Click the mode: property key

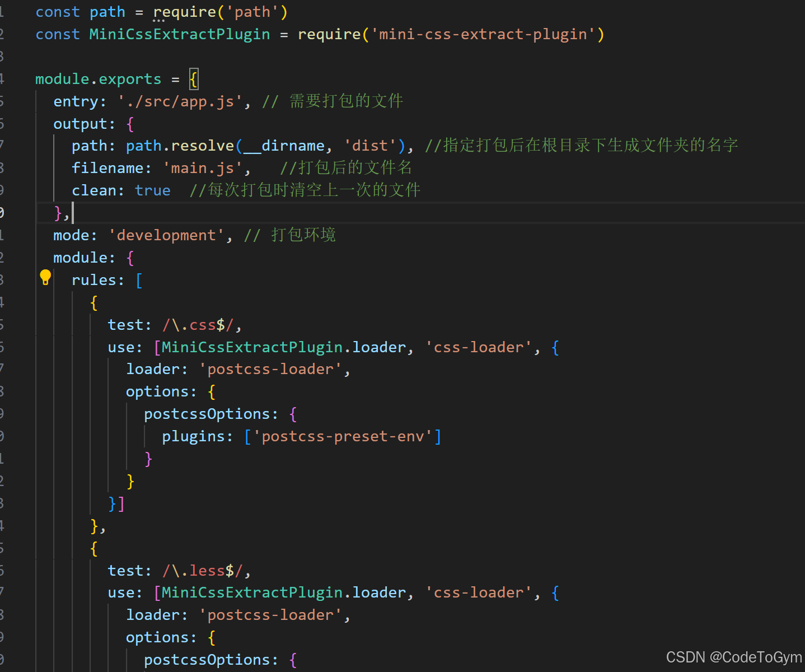[75, 235]
